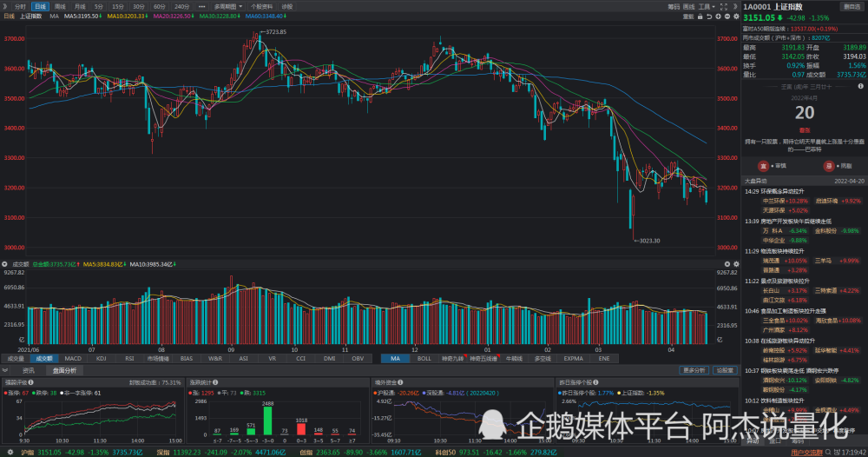
Task: Collapse right panel double-chevron
Action: (x=735, y=7)
